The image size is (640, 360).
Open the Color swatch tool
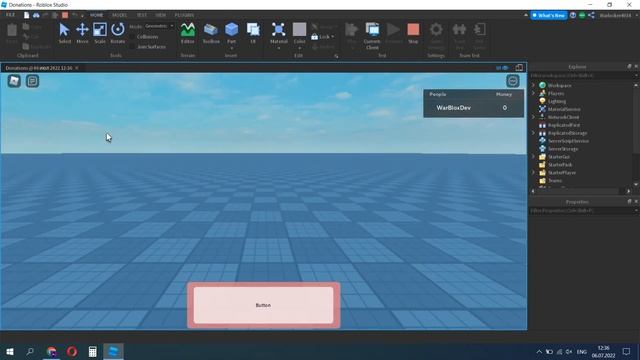[x=299, y=30]
